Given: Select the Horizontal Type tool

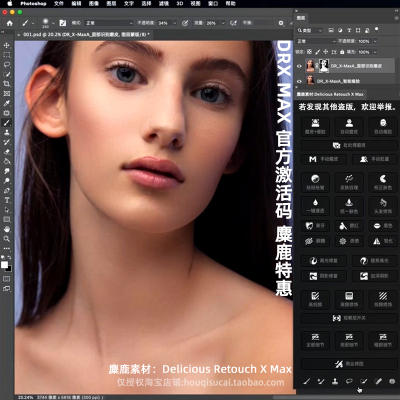Looking at the screenshot, I should [x=6, y=200].
